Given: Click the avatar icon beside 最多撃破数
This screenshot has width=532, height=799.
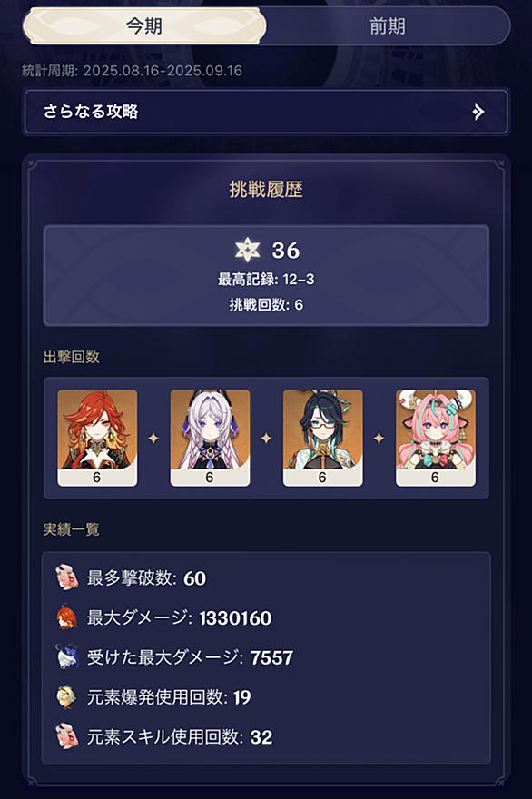Looking at the screenshot, I should [x=67, y=577].
